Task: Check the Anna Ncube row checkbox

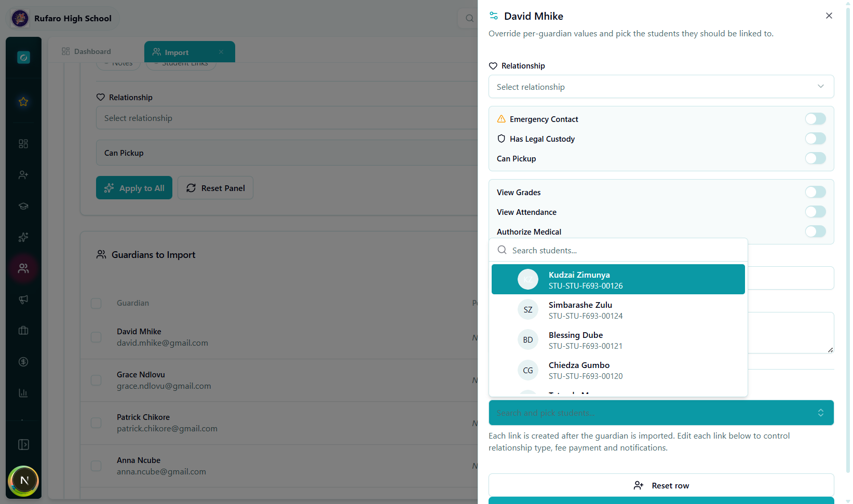Action: coord(96,466)
